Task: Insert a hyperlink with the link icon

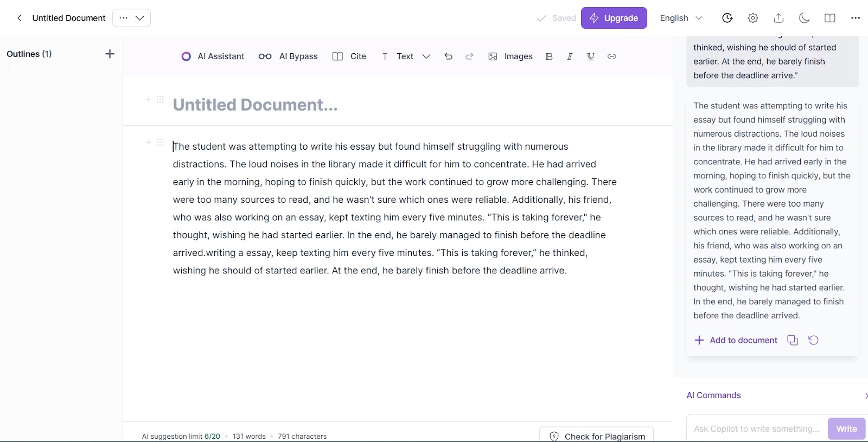Action: coord(612,56)
